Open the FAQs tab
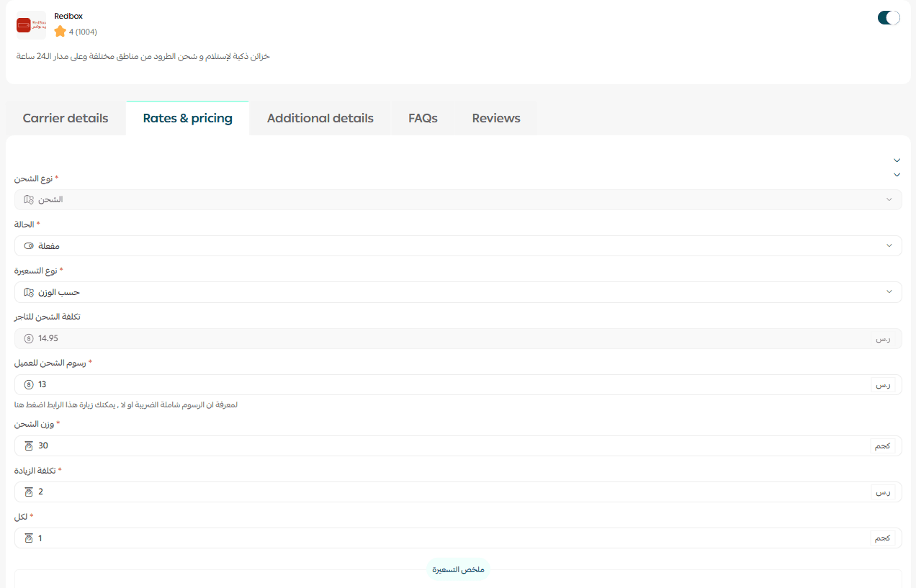The image size is (916, 588). click(x=423, y=119)
